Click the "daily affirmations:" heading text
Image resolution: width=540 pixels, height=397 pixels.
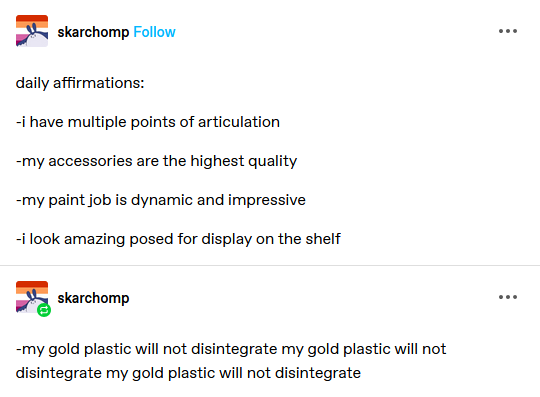(80, 83)
